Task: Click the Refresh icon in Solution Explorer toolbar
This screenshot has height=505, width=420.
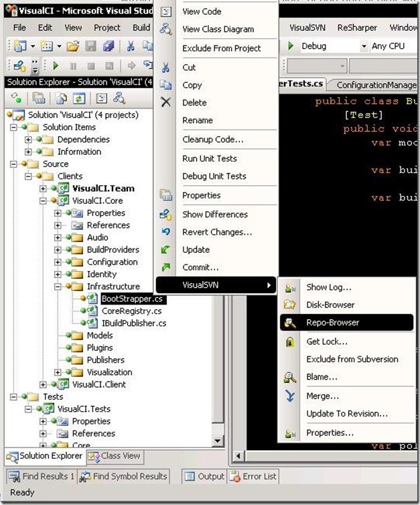Action: [x=79, y=98]
